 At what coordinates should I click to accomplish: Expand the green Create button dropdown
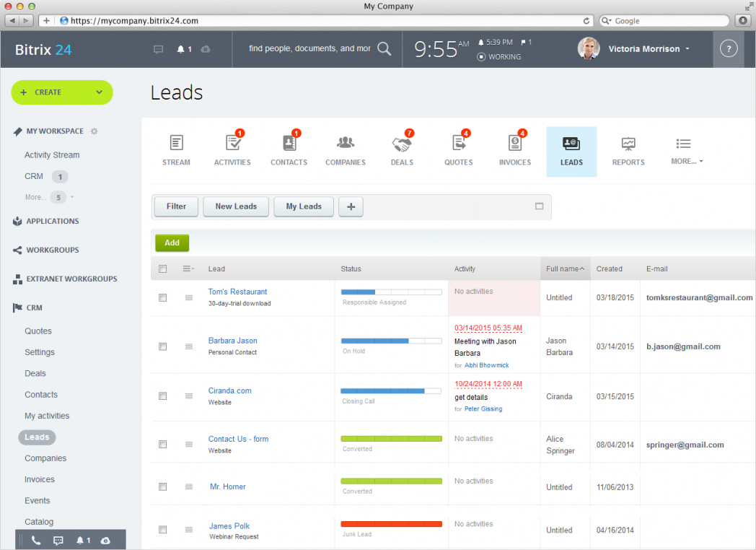[100, 92]
